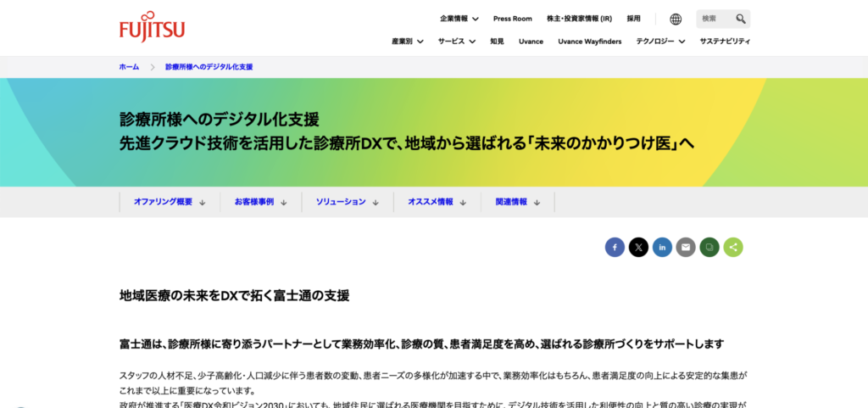This screenshot has width=868, height=408.
Task: Open Uvance Wayfinders menu item
Action: click(590, 41)
